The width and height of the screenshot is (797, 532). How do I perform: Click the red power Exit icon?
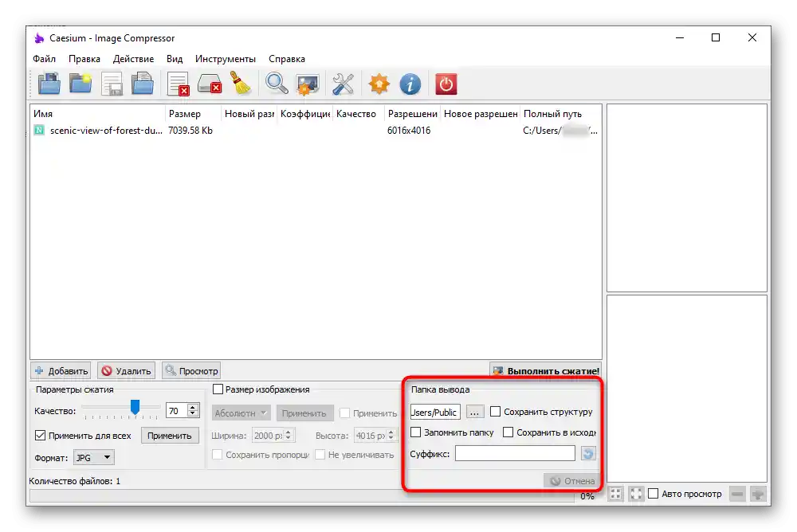(x=446, y=84)
